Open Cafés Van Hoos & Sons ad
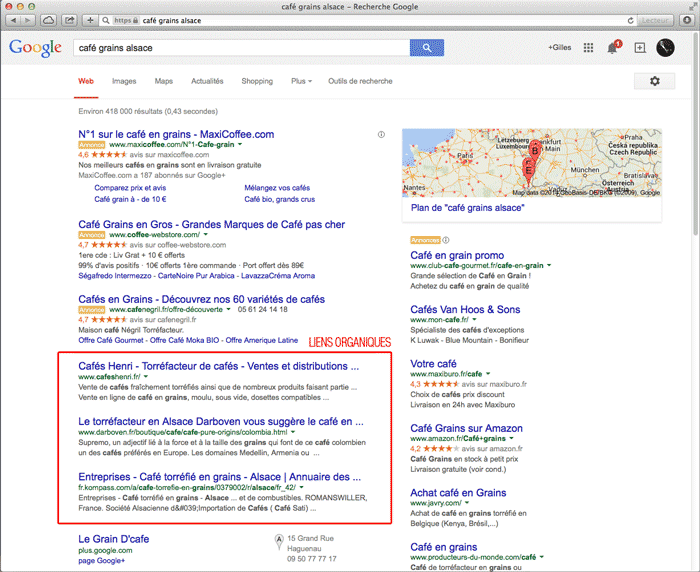 [465, 309]
